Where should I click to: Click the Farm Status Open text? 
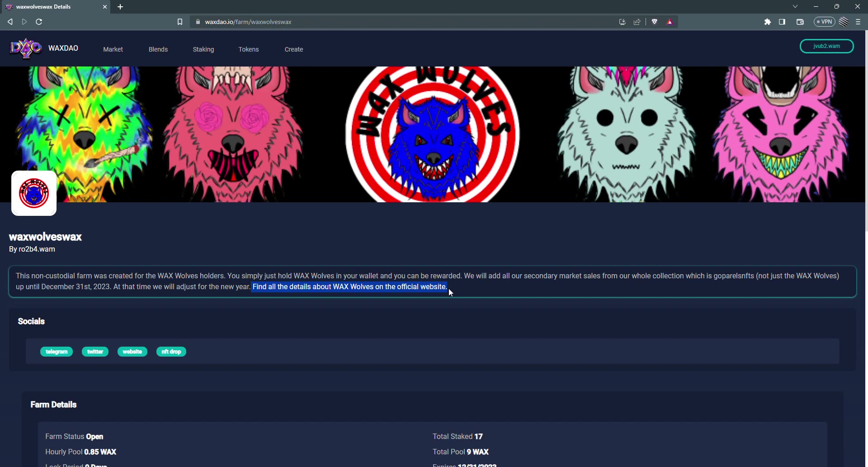click(74, 437)
